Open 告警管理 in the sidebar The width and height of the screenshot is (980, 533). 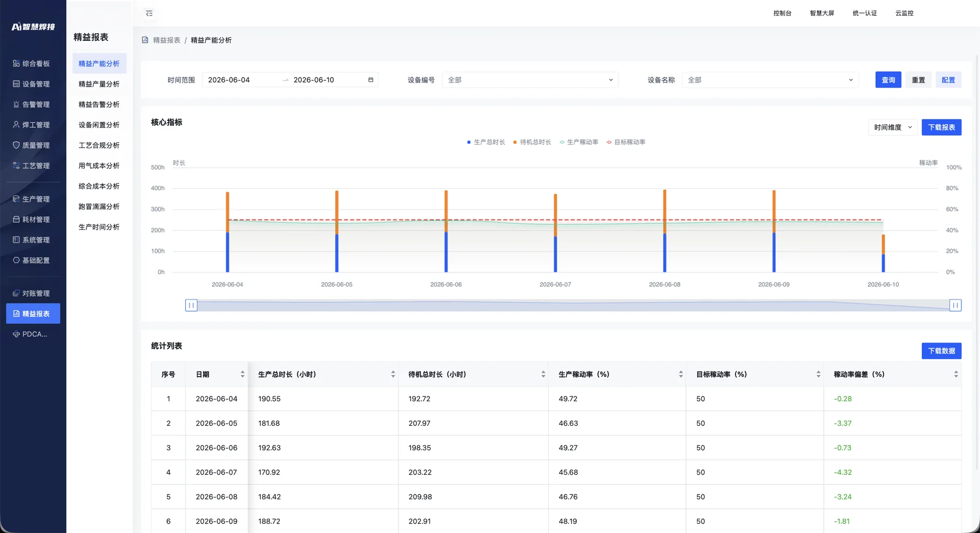pos(33,105)
